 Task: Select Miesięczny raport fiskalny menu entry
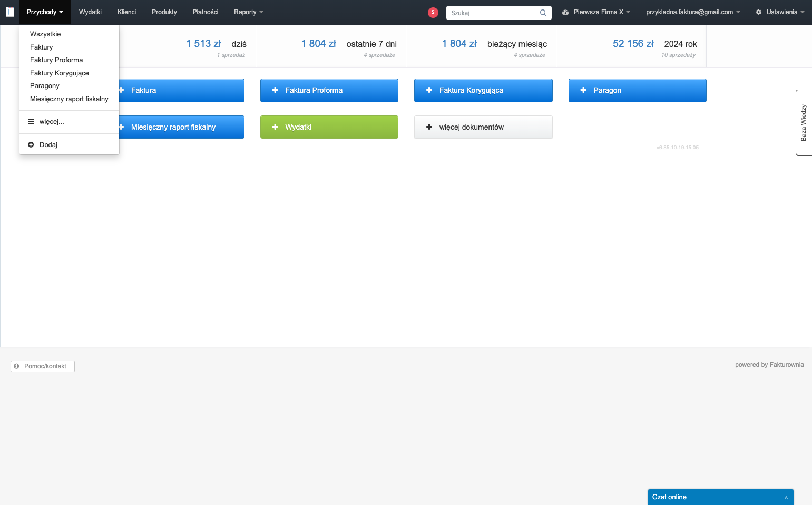(69, 99)
